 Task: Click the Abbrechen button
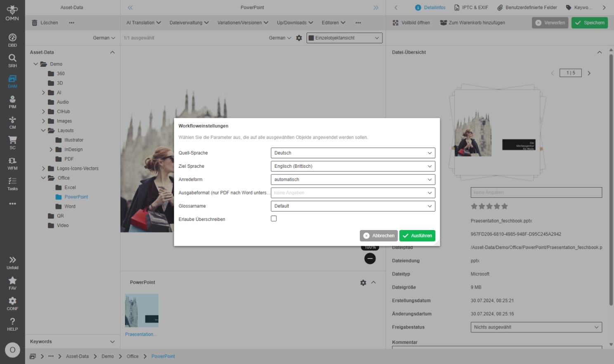coord(378,236)
